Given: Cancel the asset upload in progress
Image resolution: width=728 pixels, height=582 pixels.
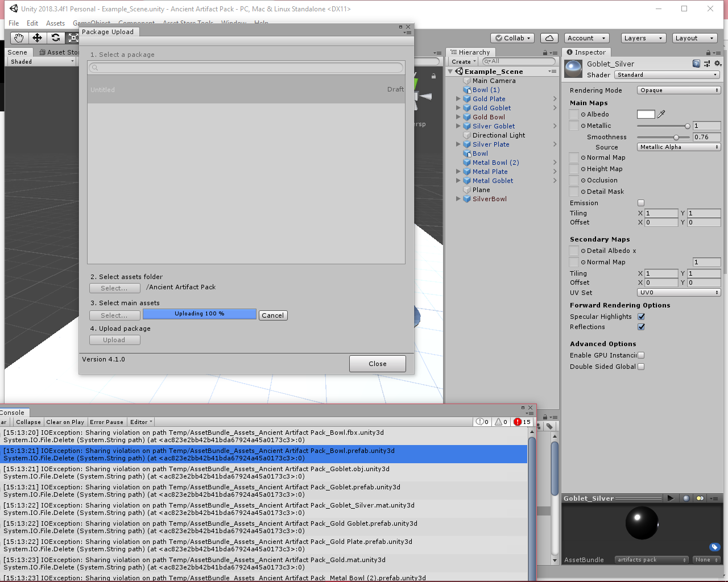Looking at the screenshot, I should [272, 315].
